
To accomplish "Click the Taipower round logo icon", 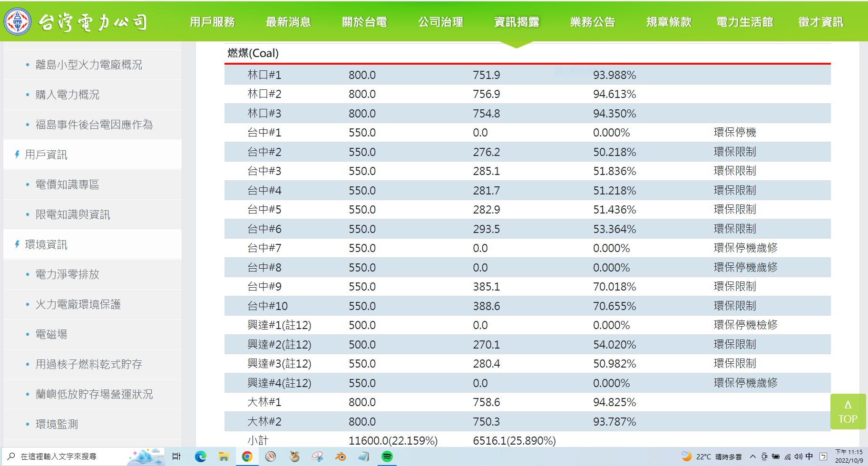I will point(18,21).
